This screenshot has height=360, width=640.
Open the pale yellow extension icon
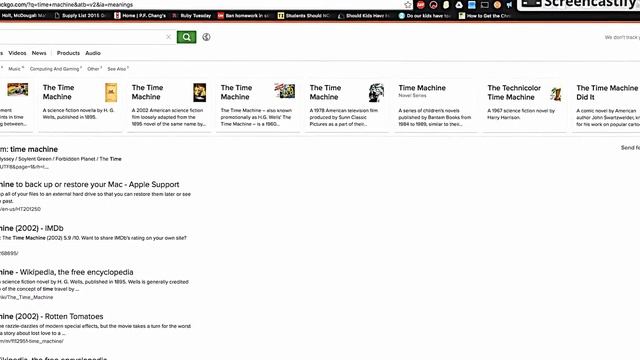446,5
